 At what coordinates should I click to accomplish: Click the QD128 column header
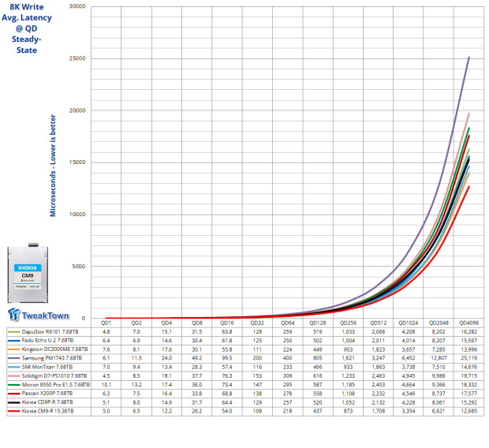pos(318,323)
